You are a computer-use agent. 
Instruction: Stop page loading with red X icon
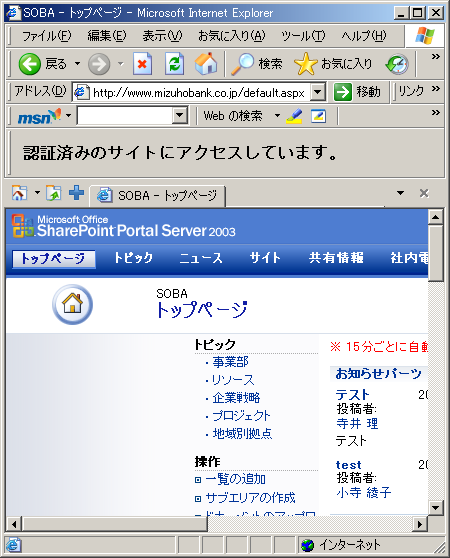click(142, 64)
